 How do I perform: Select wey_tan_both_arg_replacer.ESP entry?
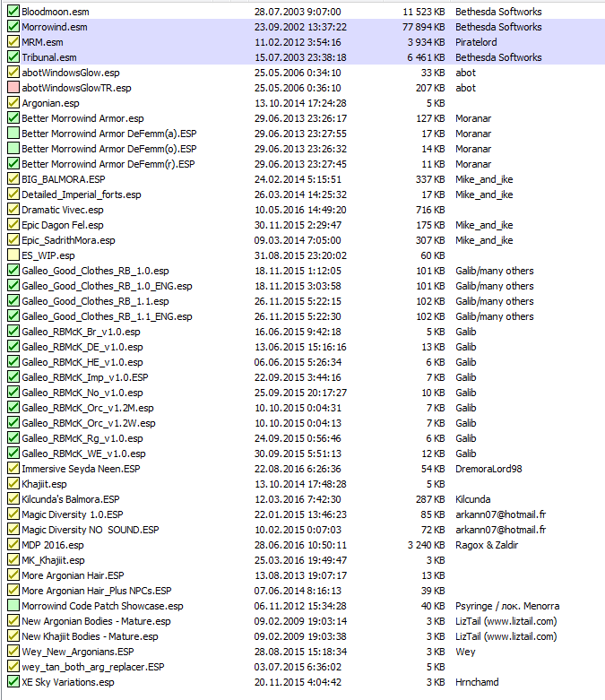[93, 667]
